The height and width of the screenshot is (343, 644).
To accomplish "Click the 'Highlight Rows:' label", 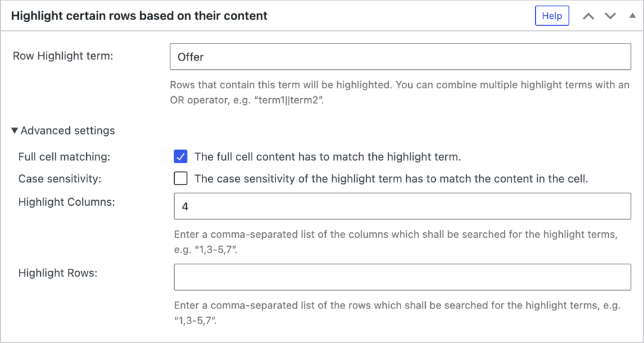I will pyautogui.click(x=59, y=273).
